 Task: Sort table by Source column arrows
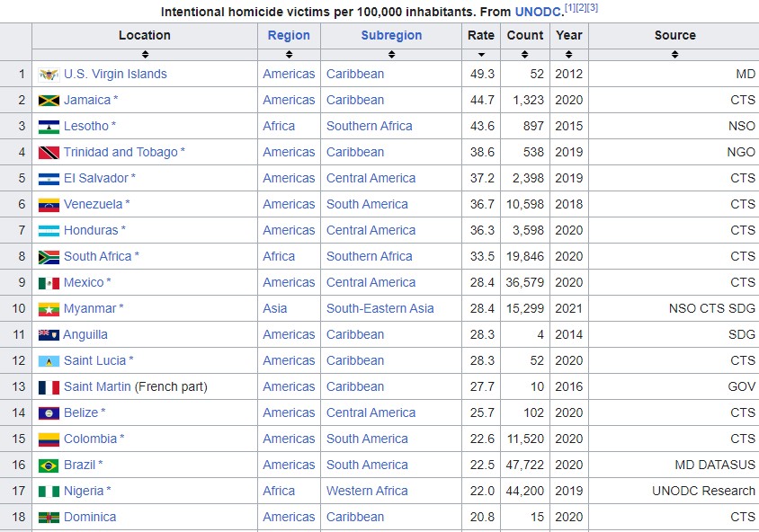click(674, 55)
